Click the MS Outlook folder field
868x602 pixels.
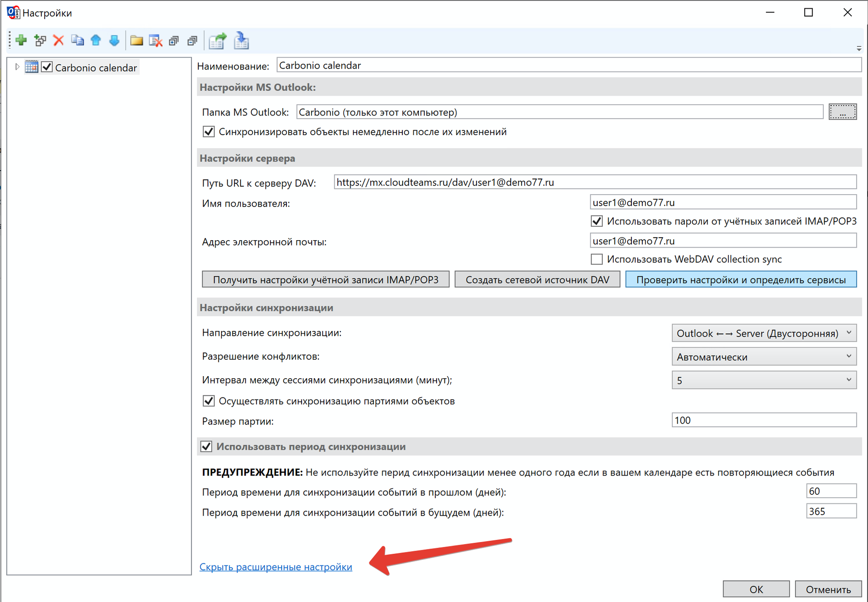pyautogui.click(x=560, y=112)
